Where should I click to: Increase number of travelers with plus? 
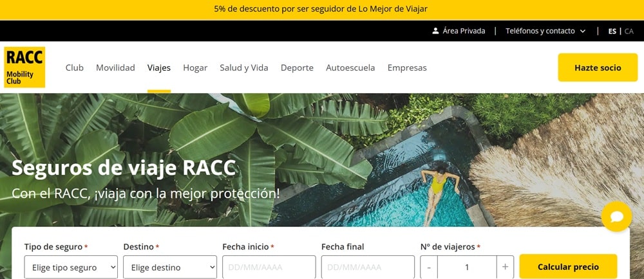[x=505, y=267]
